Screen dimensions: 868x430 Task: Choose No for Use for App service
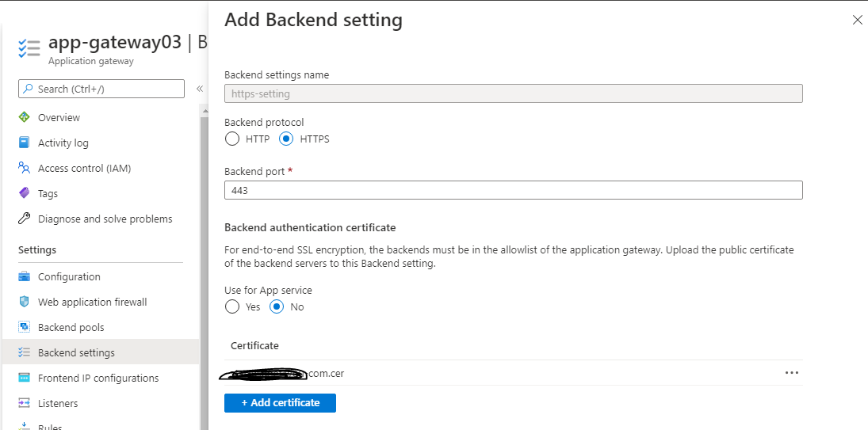pos(277,306)
